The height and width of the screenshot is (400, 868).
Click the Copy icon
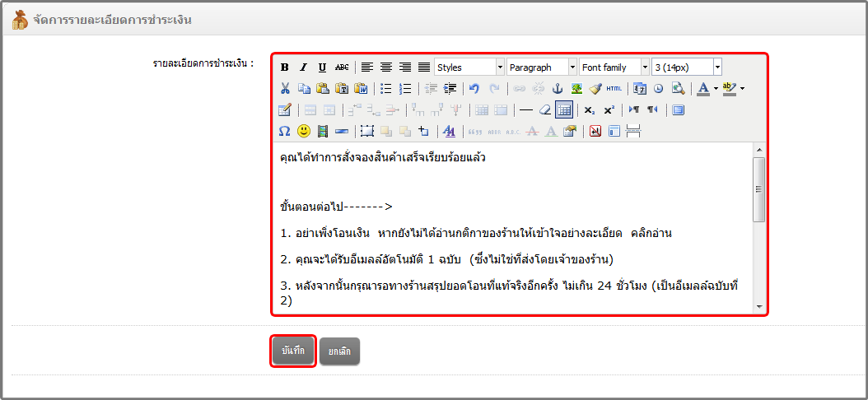point(304,89)
